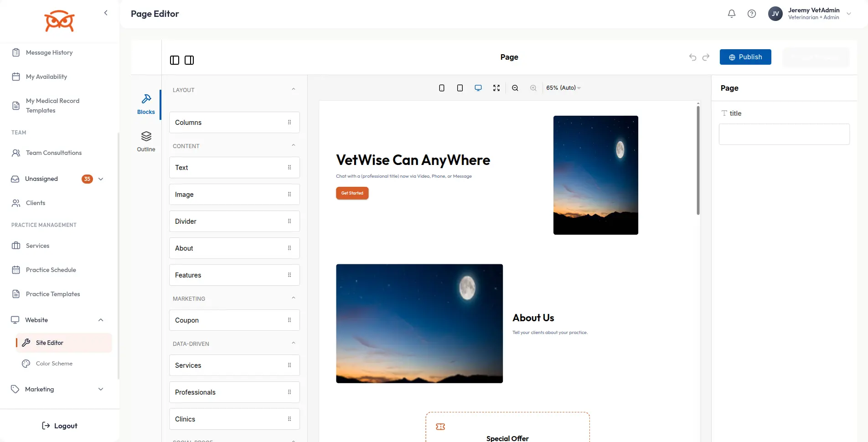Select the Columns layout block
Screen dimensions: 868x442
(x=234, y=122)
